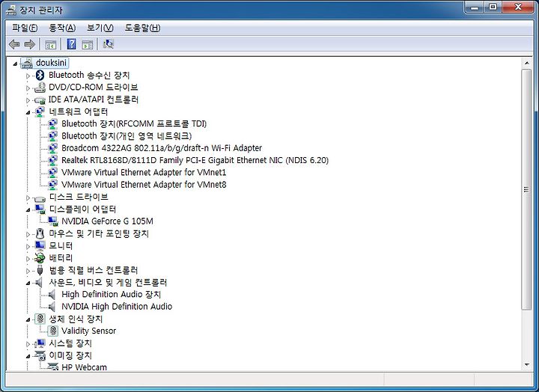
Task: Select NVIDIA High Definition Audio
Action: 117,307
